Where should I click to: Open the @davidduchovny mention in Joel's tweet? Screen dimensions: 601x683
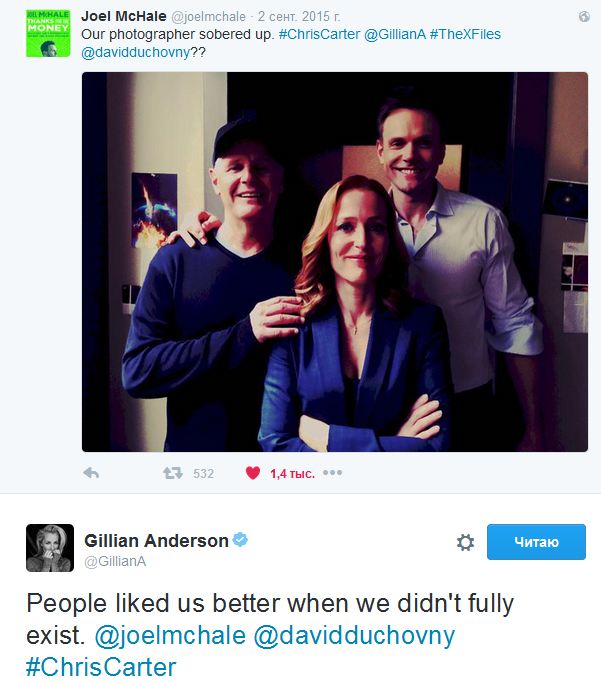pyautogui.click(x=136, y=52)
